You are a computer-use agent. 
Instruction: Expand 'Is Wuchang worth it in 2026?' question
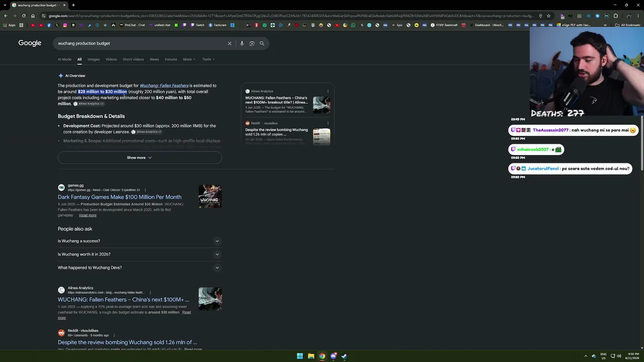pyautogui.click(x=139, y=254)
